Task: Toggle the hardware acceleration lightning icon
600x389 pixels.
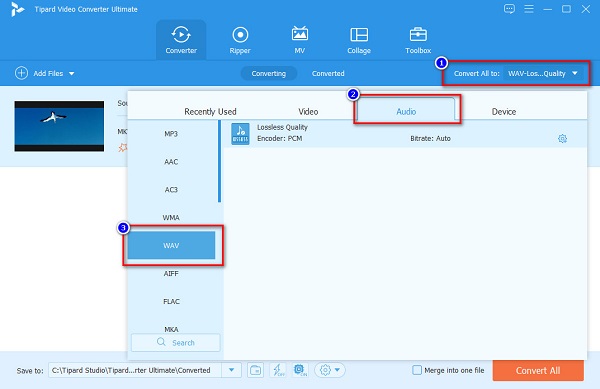Action: pyautogui.click(x=278, y=370)
